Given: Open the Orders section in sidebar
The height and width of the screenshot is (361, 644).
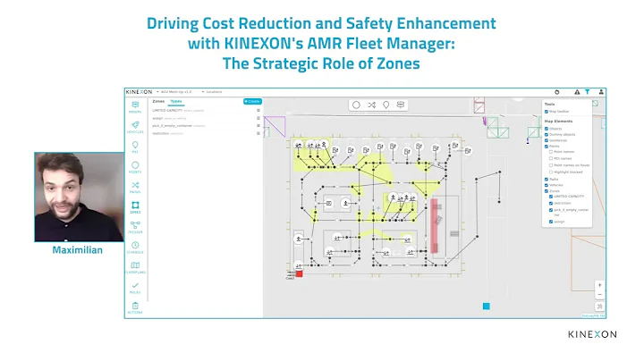Looking at the screenshot, I should click(135, 106).
